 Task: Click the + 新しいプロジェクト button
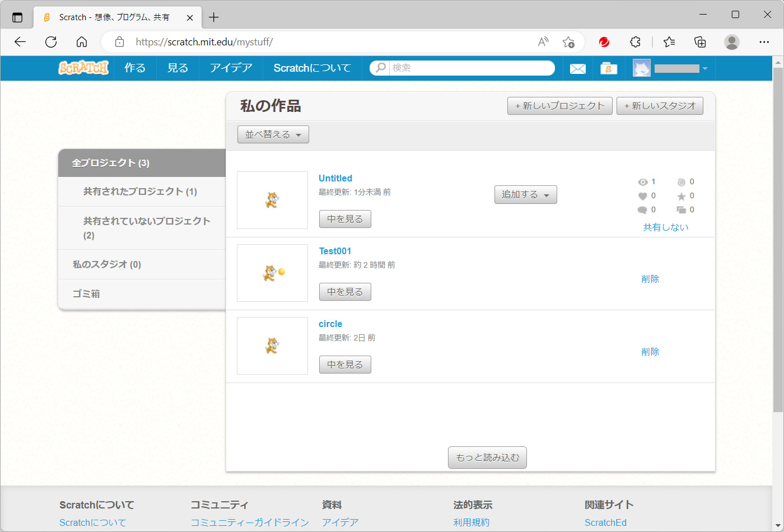559,106
